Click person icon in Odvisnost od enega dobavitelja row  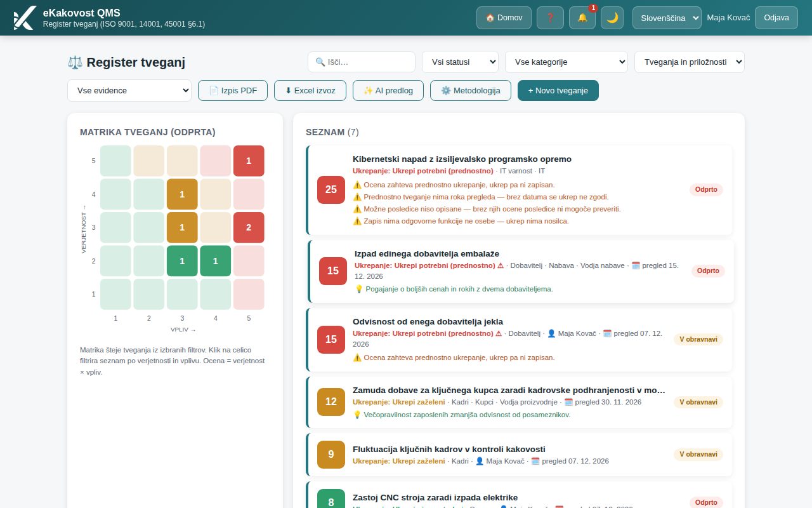[551, 333]
